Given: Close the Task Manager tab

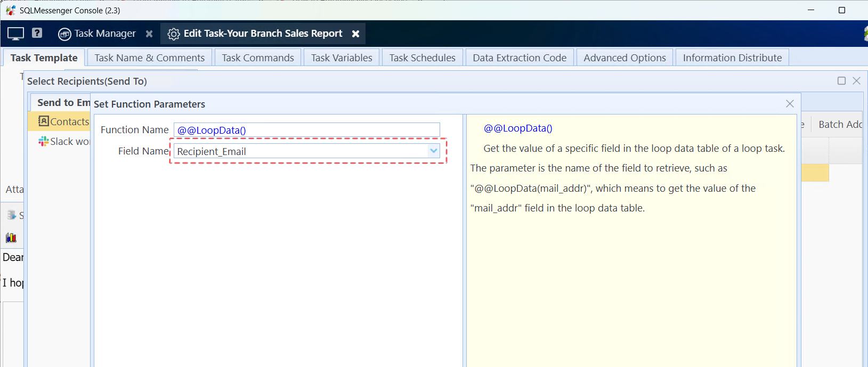Looking at the screenshot, I should click(x=149, y=34).
